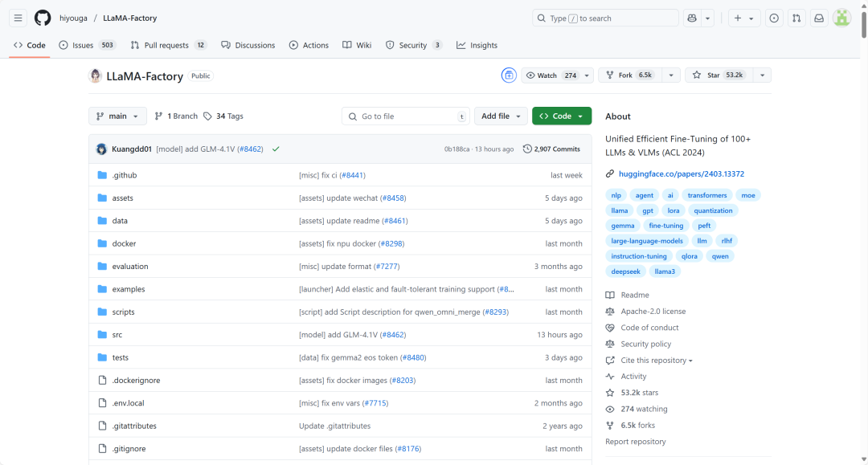
Task: Expand the main branch selector
Action: pyautogui.click(x=117, y=116)
